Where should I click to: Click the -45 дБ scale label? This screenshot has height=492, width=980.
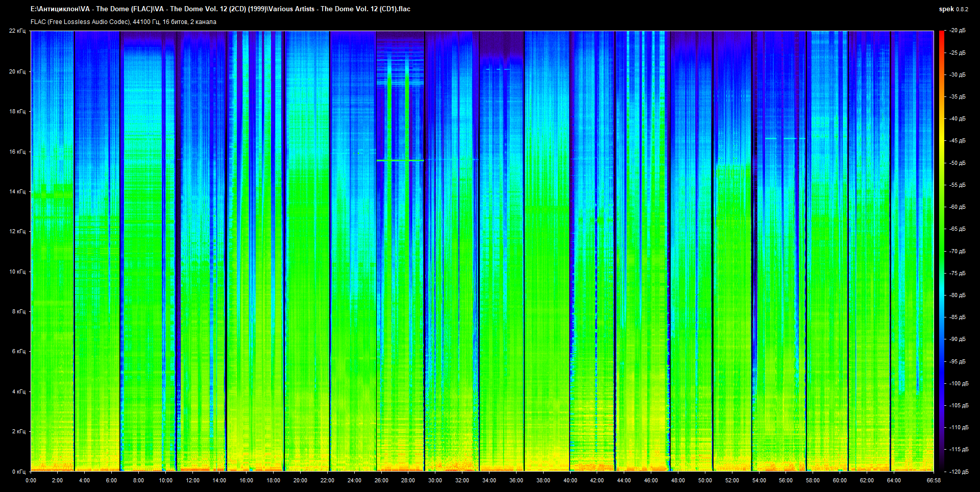click(x=958, y=141)
